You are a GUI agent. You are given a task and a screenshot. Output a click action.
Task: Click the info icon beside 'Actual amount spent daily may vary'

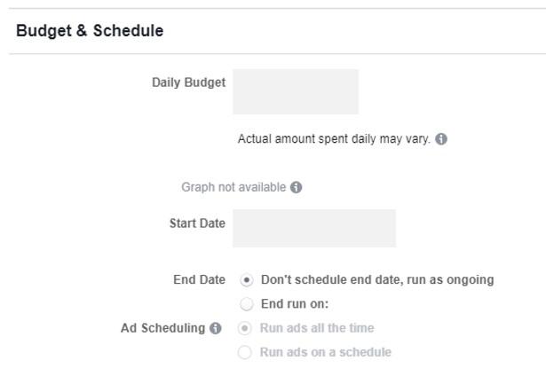tap(441, 139)
